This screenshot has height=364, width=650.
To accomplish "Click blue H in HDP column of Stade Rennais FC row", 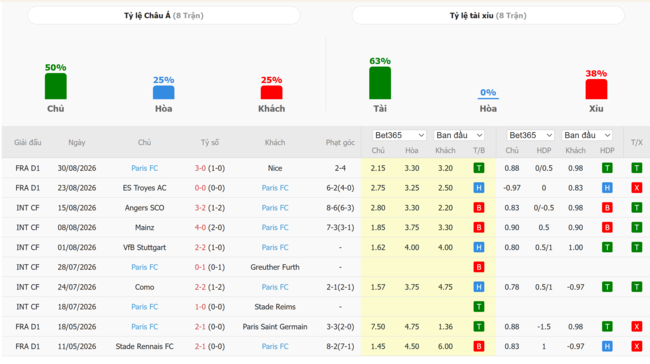I will click(607, 346).
